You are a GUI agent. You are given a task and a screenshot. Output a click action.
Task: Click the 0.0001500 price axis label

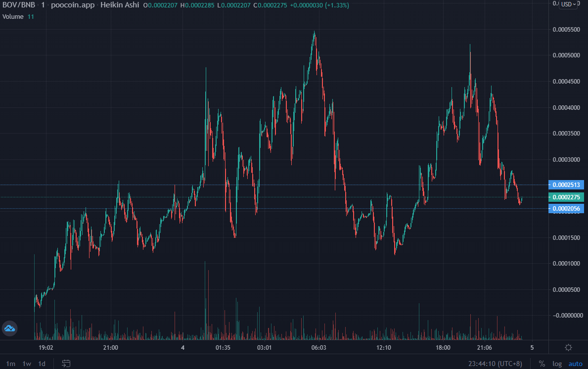click(566, 238)
